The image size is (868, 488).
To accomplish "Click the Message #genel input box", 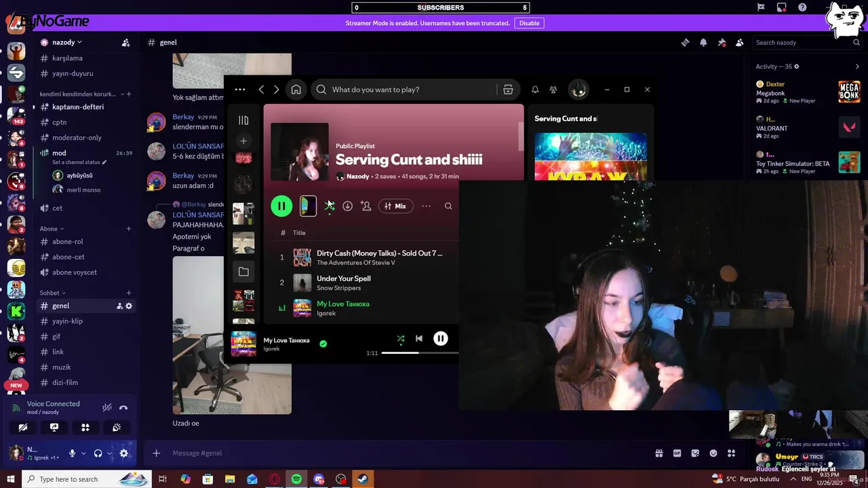I will point(407,453).
